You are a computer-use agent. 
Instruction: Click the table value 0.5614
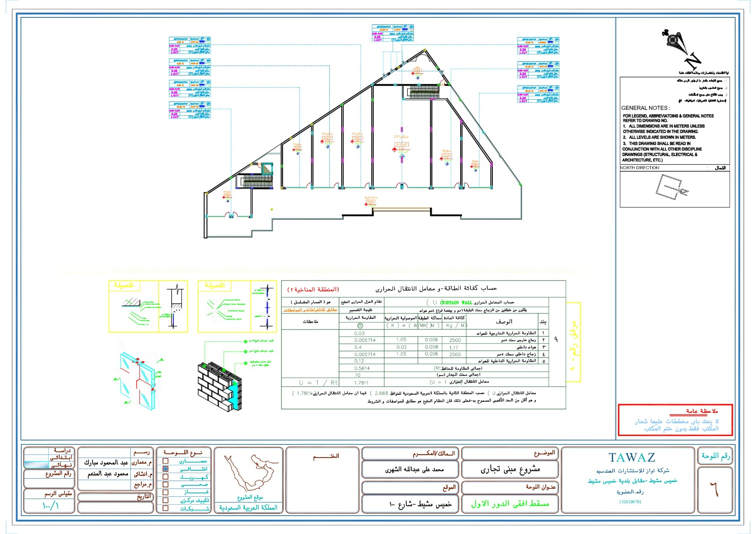362,368
